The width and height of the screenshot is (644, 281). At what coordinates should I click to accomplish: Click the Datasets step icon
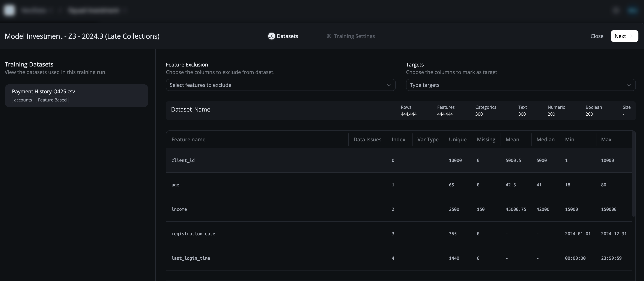pos(271,36)
